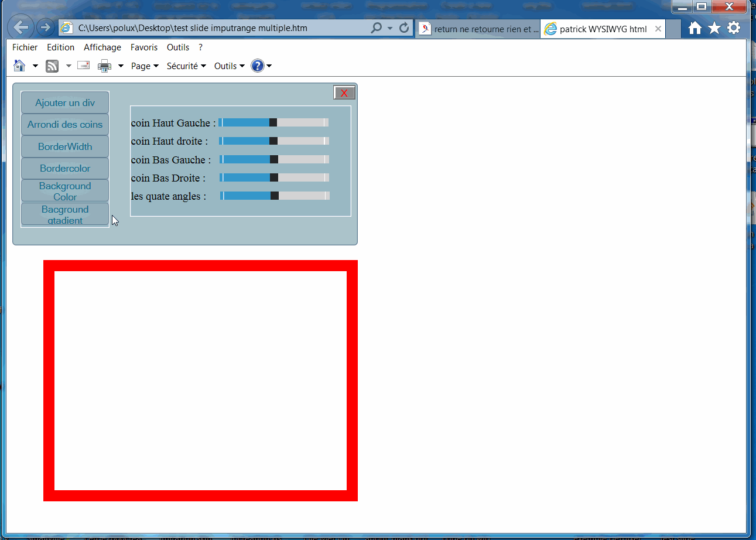Screen dimensions: 756x540
Task: Open Favorites with the star icon
Action: (x=714, y=28)
